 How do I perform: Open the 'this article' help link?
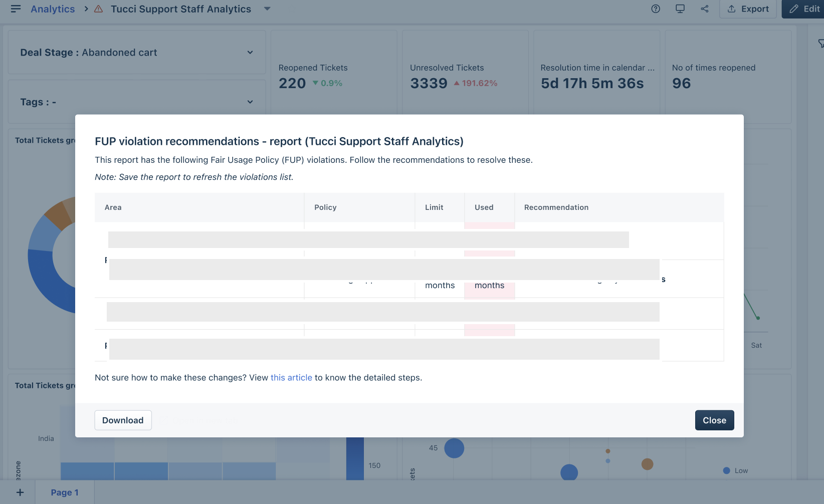[x=291, y=378]
